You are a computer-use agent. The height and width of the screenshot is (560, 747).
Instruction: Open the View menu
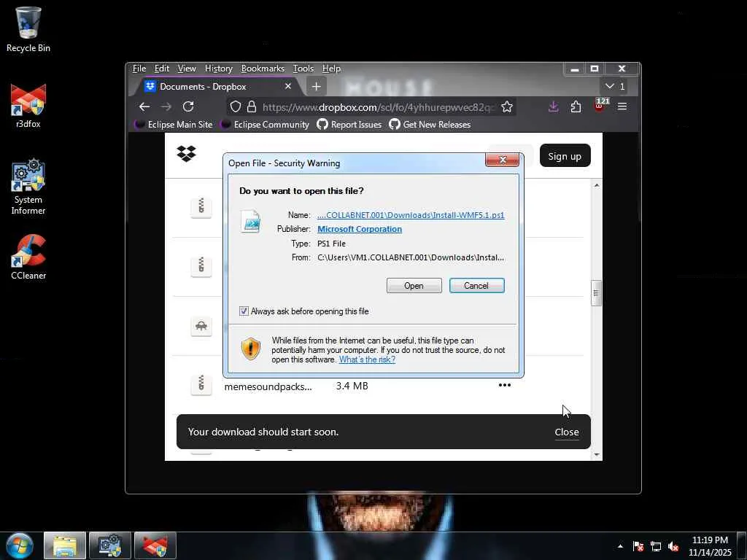pos(187,69)
